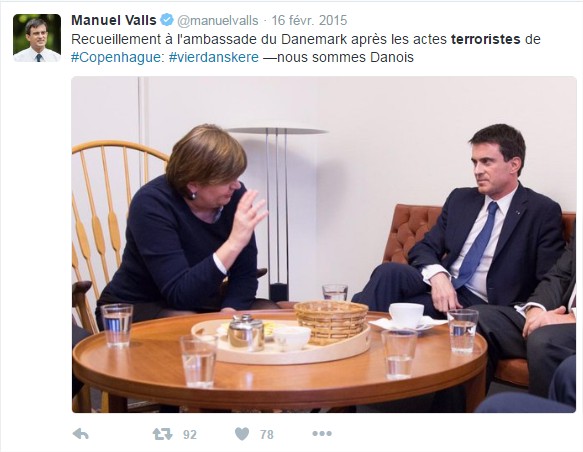Open Manuel Valls profile avatar picture
Screen dimensions: 583x452
tap(37, 38)
